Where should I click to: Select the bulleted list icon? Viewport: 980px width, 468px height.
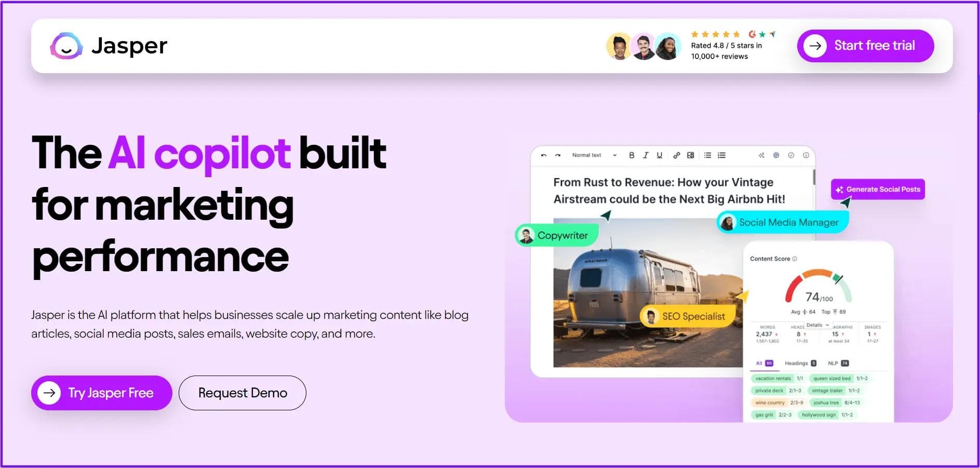coord(707,155)
